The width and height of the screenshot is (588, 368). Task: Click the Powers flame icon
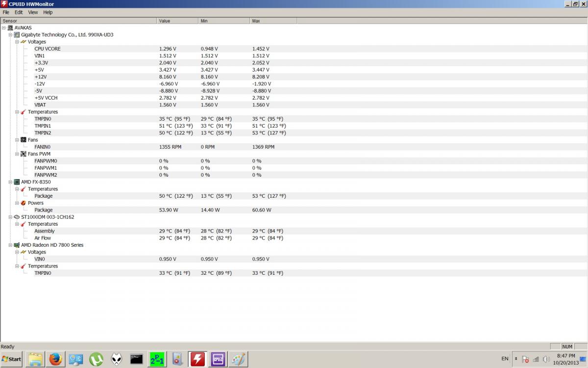23,203
